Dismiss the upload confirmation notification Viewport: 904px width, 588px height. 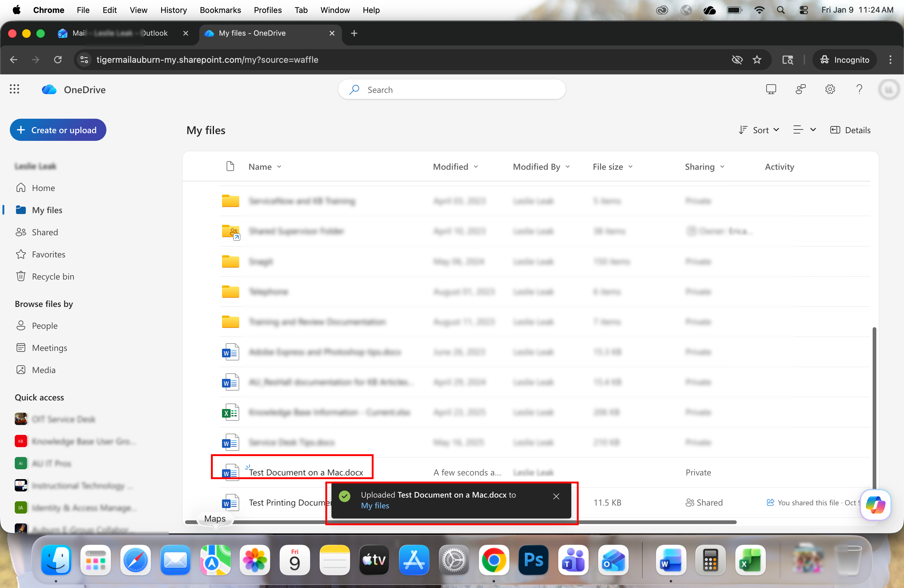556,496
